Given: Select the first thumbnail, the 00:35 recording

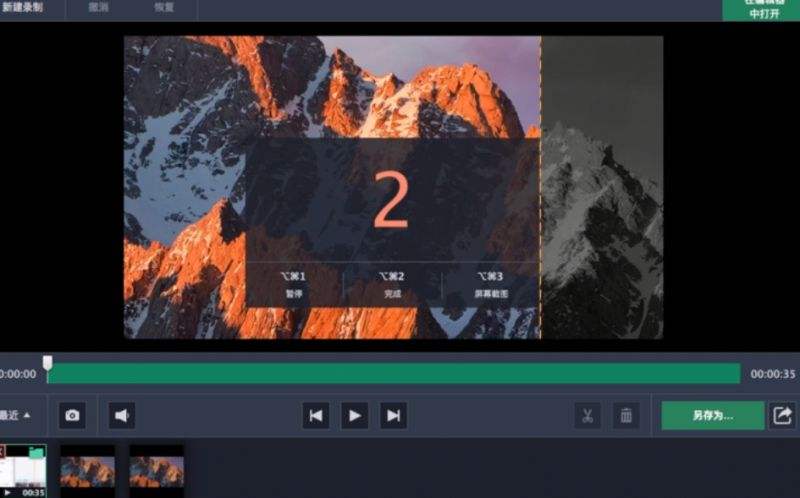Looking at the screenshot, I should pos(22,470).
